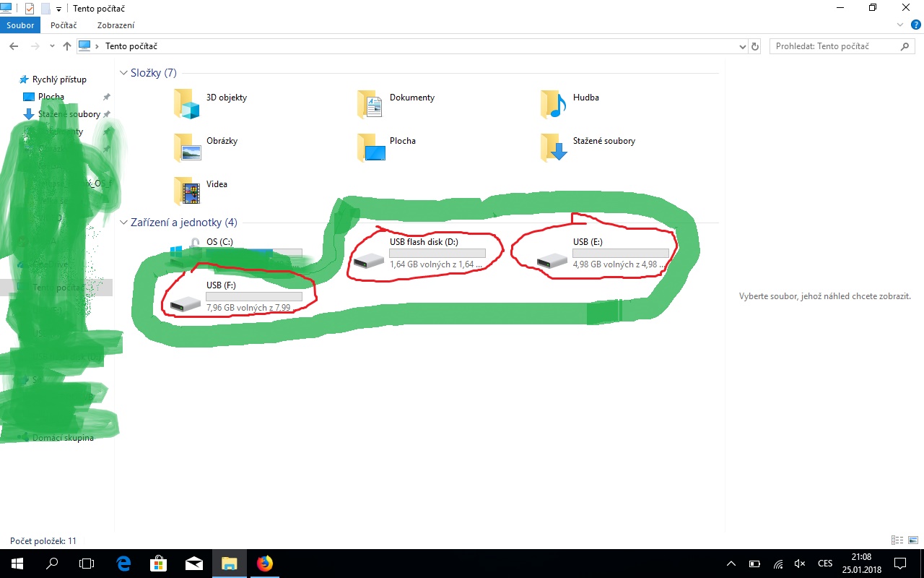Viewport: 924px width, 578px height.
Task: Switch to large icons view layout
Action: pos(912,540)
